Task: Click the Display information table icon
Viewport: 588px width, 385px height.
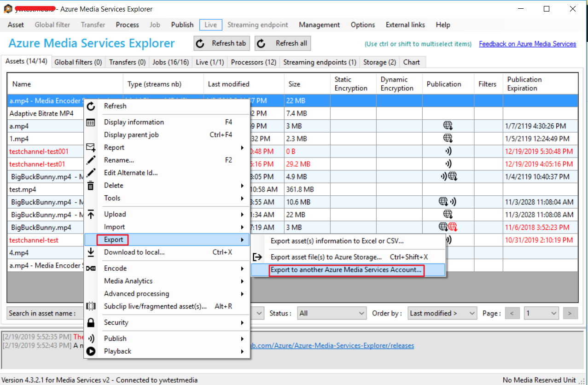Action: point(91,122)
